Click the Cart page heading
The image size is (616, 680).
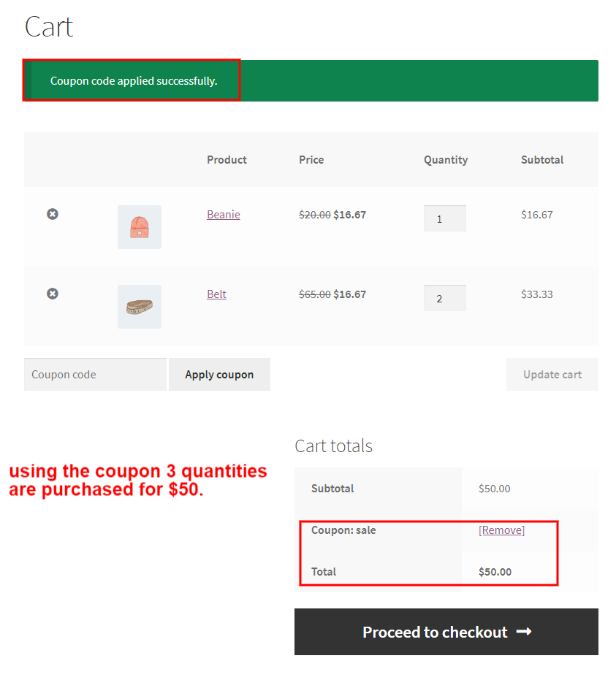pos(48,26)
